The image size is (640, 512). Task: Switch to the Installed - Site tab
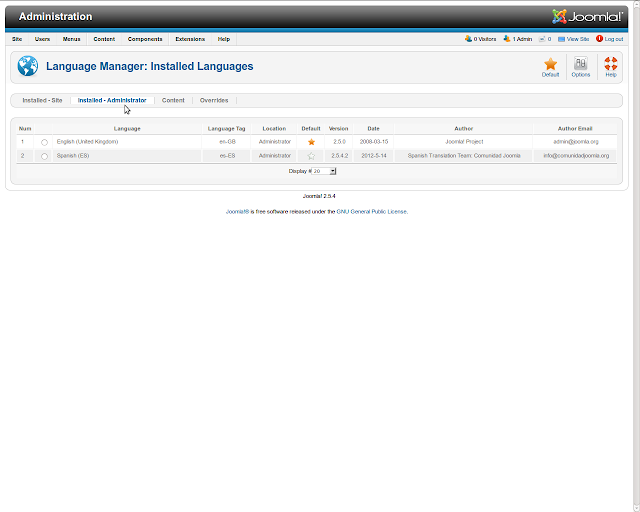pyautogui.click(x=42, y=100)
